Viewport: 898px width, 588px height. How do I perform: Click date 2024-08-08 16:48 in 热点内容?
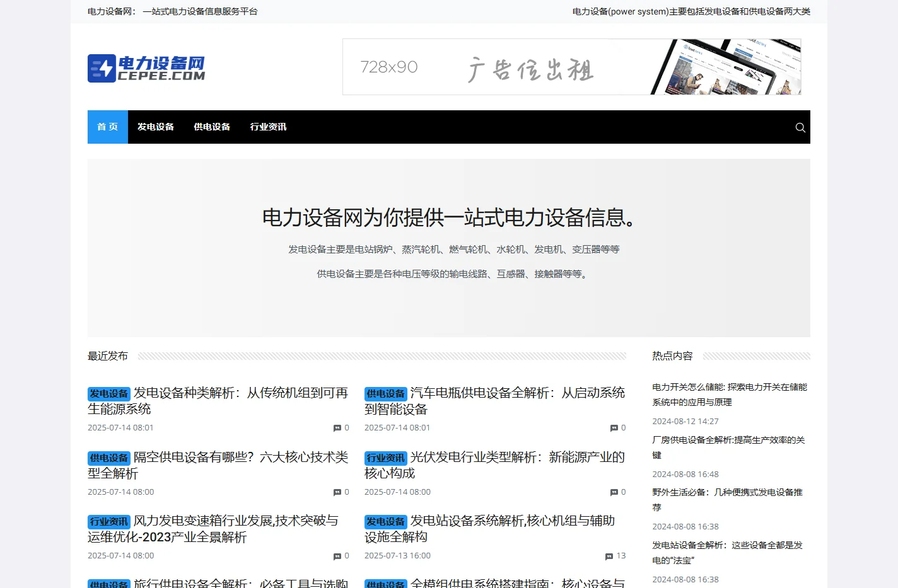685,475
